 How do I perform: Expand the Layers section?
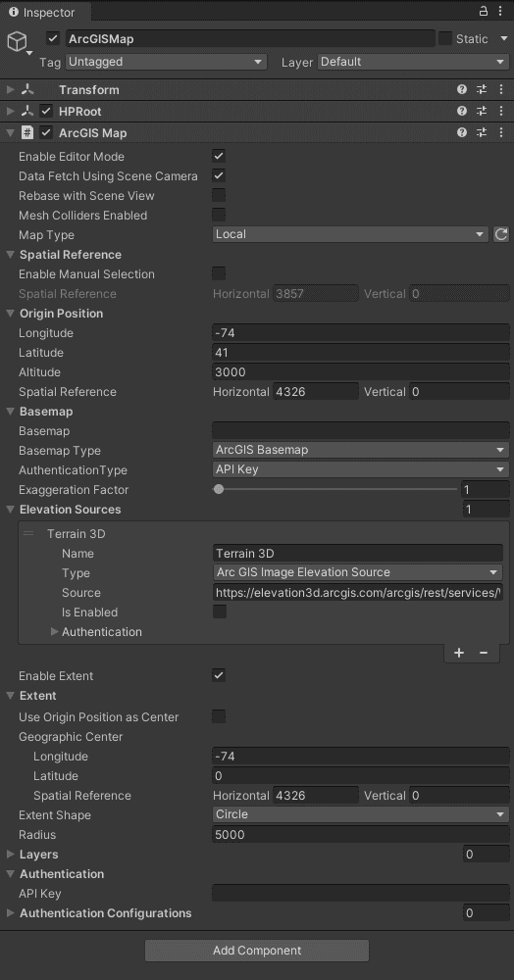tap(10, 855)
